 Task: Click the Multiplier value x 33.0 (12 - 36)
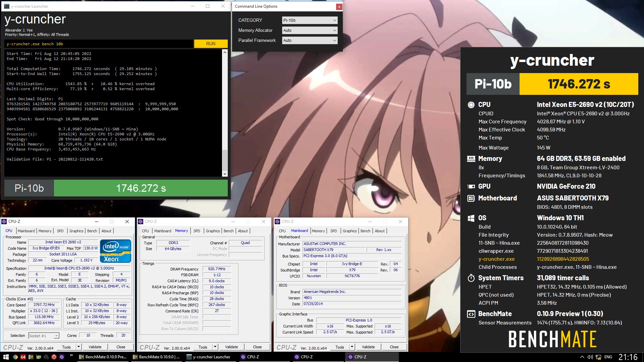[x=44, y=311]
